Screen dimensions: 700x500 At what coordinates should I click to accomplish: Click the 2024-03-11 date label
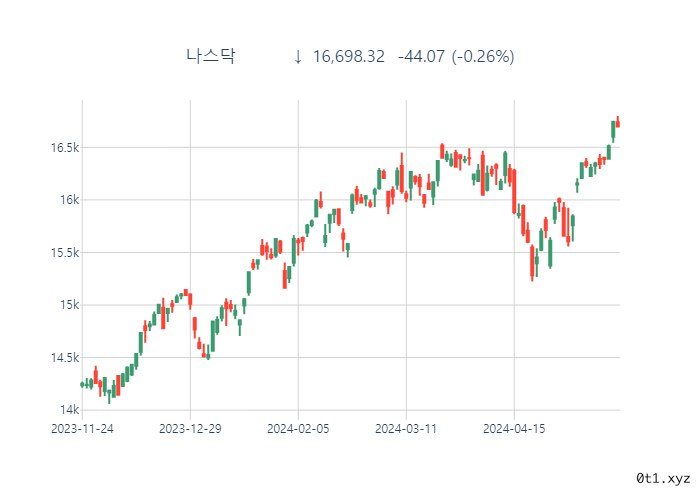point(406,429)
